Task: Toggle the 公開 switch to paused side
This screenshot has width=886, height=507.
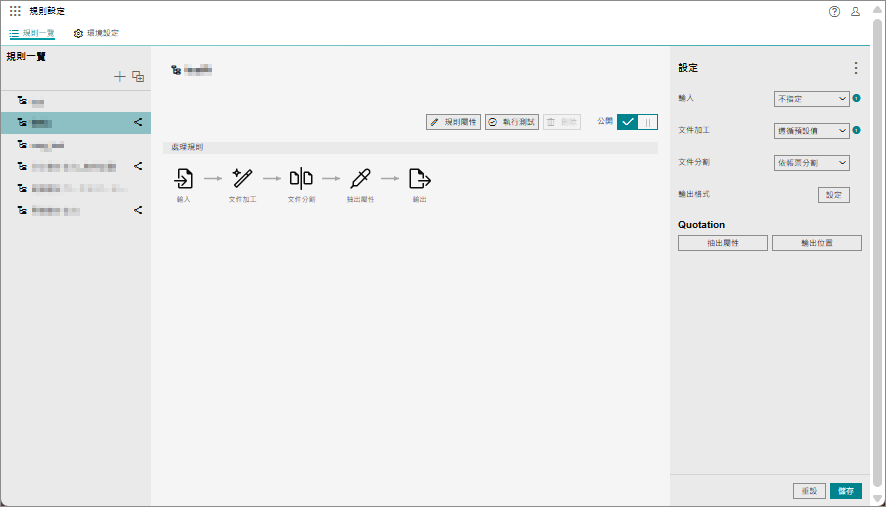Action: (648, 121)
